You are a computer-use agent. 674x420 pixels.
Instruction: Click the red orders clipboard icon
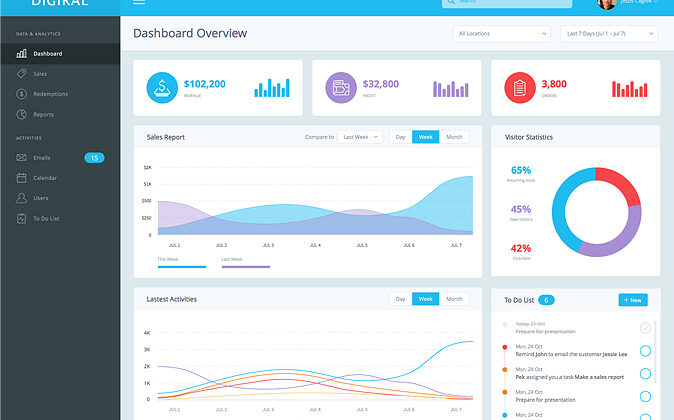(520, 88)
